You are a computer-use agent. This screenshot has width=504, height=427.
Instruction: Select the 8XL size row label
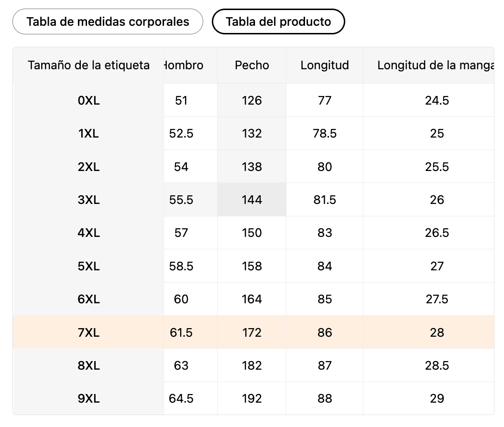pos(88,365)
